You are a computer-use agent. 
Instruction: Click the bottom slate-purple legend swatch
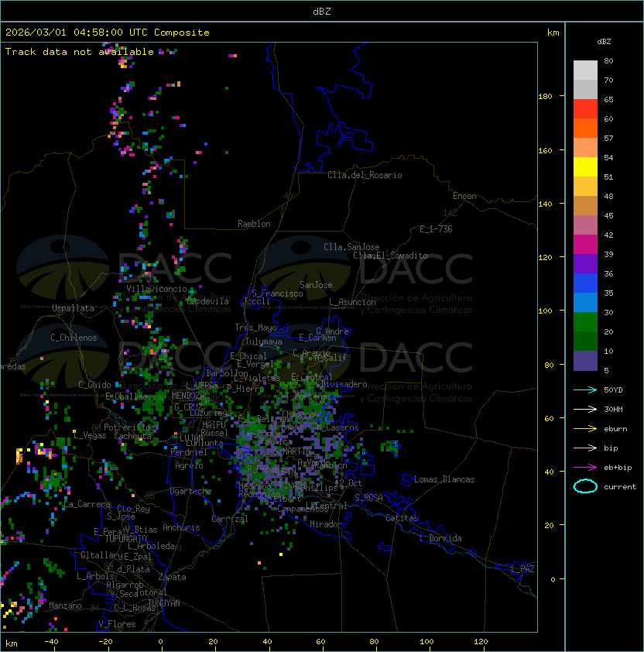pos(585,361)
